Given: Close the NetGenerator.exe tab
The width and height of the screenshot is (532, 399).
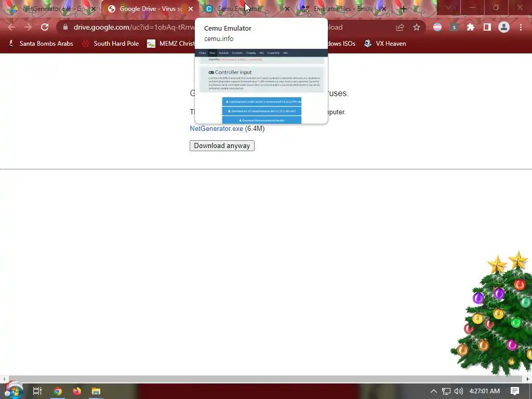Looking at the screenshot, I should tap(94, 9).
